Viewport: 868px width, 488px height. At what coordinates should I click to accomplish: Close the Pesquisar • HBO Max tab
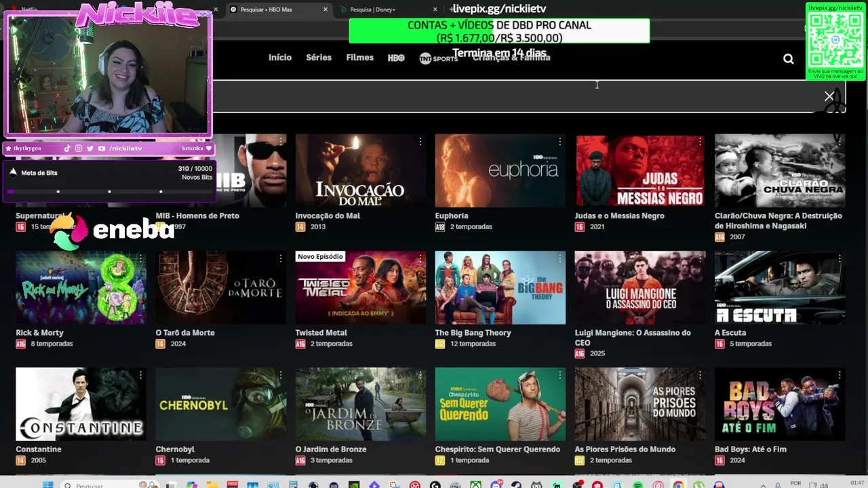(x=325, y=9)
